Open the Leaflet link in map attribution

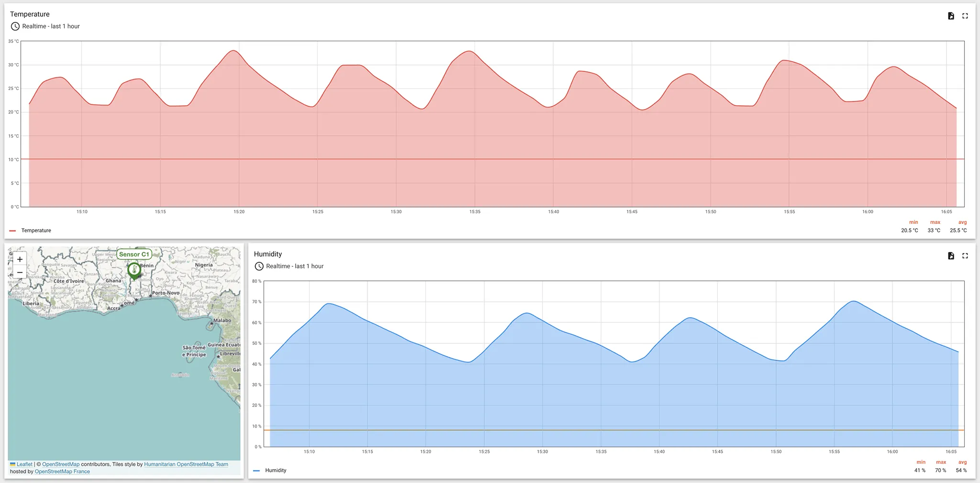point(25,464)
